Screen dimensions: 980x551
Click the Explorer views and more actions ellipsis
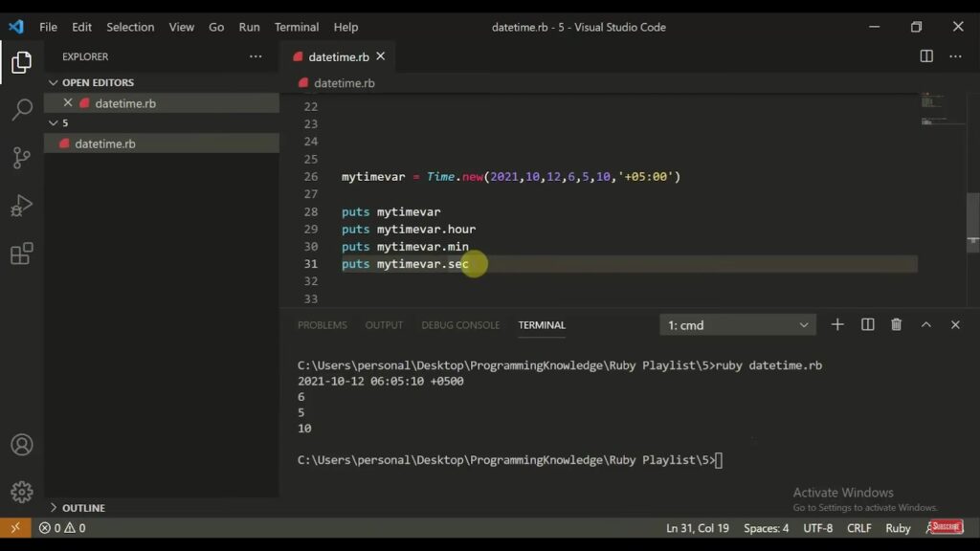[x=256, y=56]
